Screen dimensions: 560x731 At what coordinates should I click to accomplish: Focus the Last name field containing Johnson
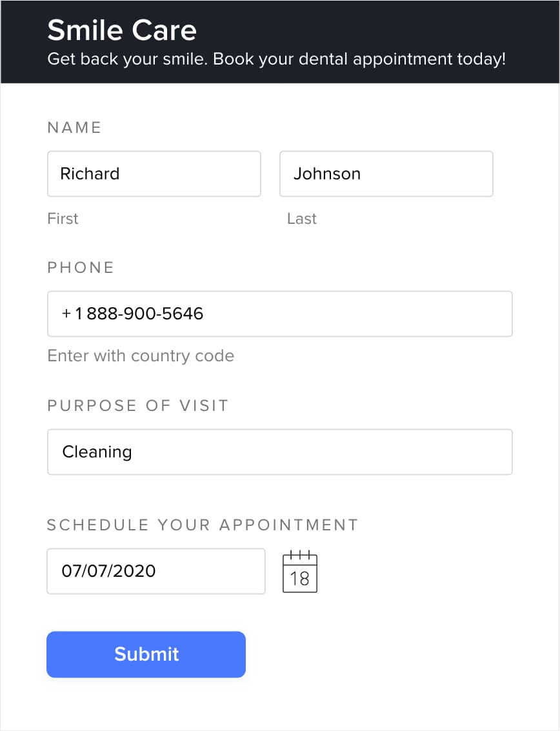click(x=386, y=174)
